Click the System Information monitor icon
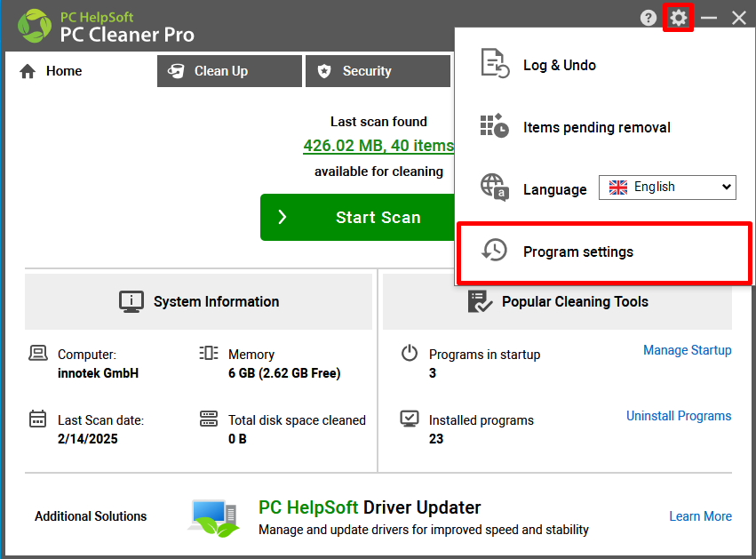The width and height of the screenshot is (756, 559). tap(131, 302)
